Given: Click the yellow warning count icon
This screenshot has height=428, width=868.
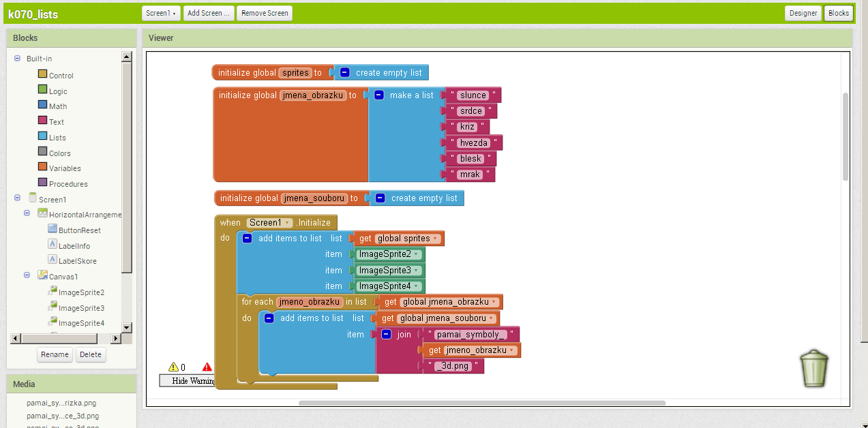Looking at the screenshot, I should pyautogui.click(x=173, y=367).
